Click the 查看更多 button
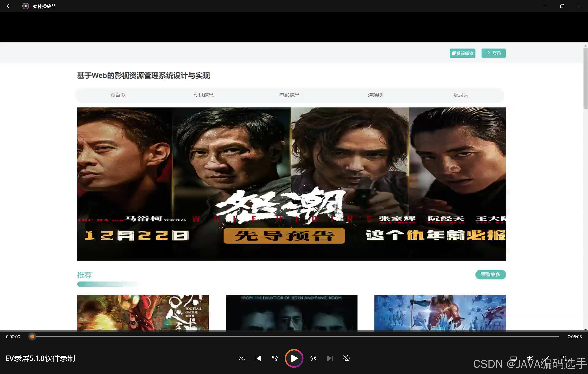588x374 pixels. point(491,275)
